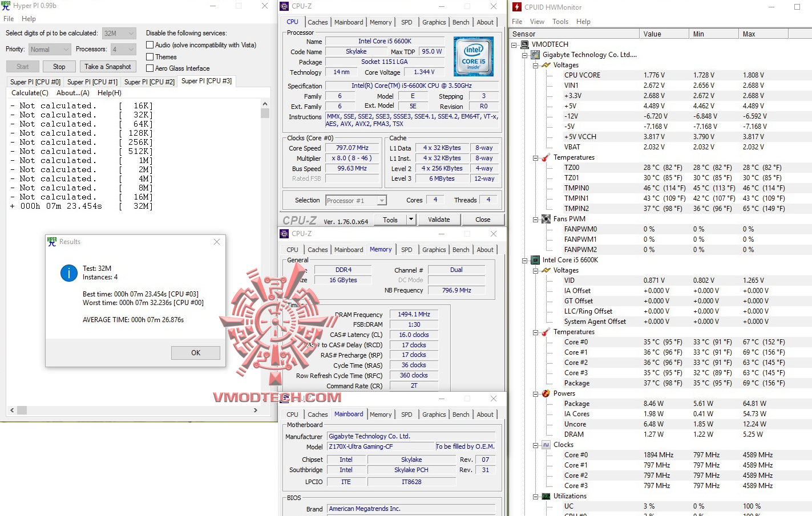This screenshot has height=516, width=812.
Task: Tick the Themes checkbox
Action: (x=150, y=57)
